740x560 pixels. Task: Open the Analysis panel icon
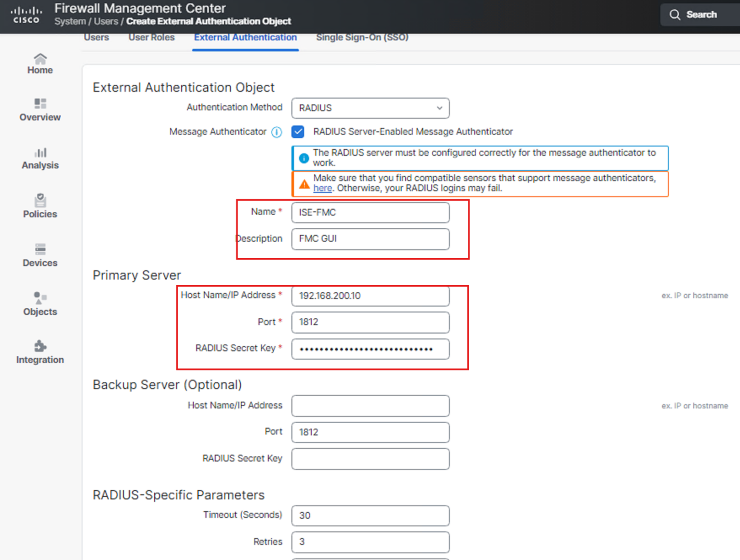(40, 153)
